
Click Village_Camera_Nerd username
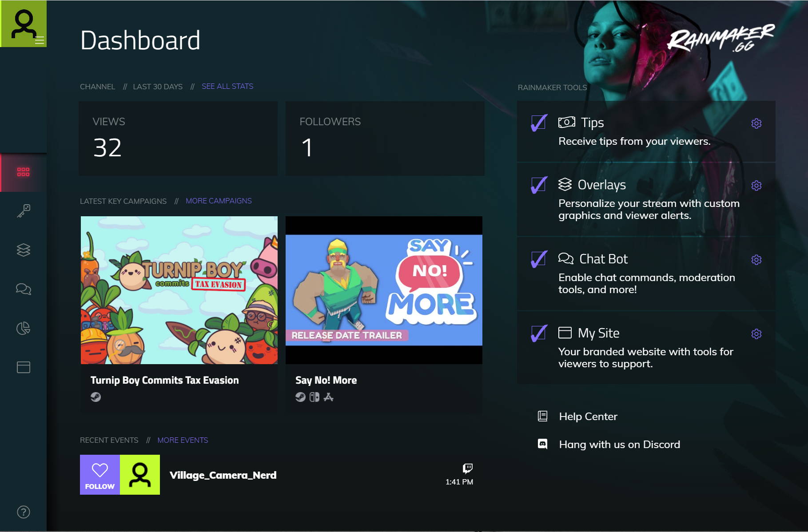[223, 475]
